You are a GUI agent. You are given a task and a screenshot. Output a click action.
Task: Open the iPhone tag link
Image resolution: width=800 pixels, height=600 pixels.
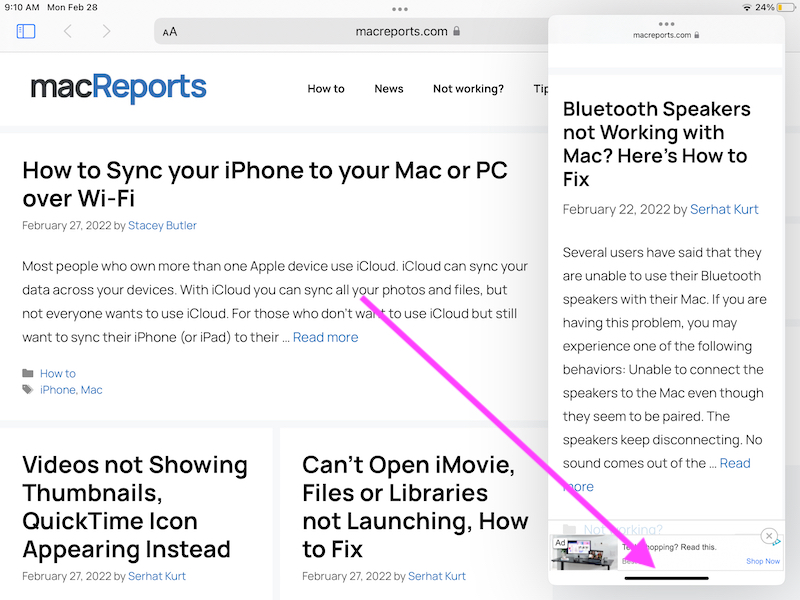[x=58, y=390]
